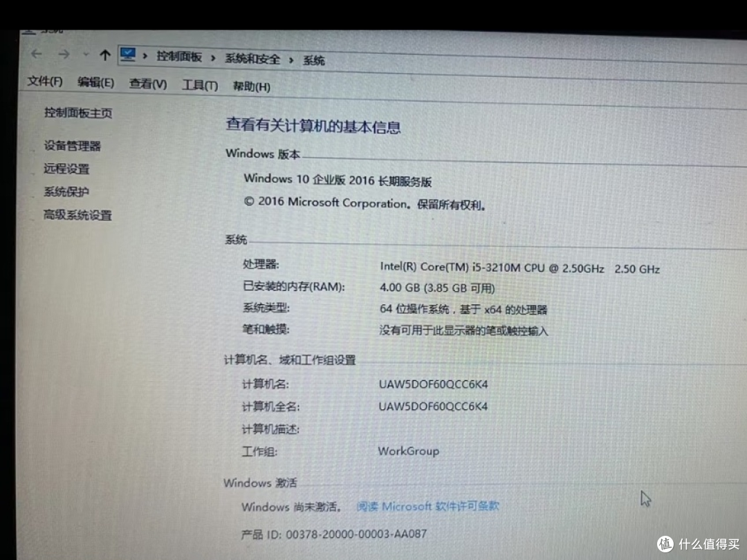The width and height of the screenshot is (747, 560).
Task: Expand chevron before 控制面板 breadcrumb
Action: click(145, 56)
